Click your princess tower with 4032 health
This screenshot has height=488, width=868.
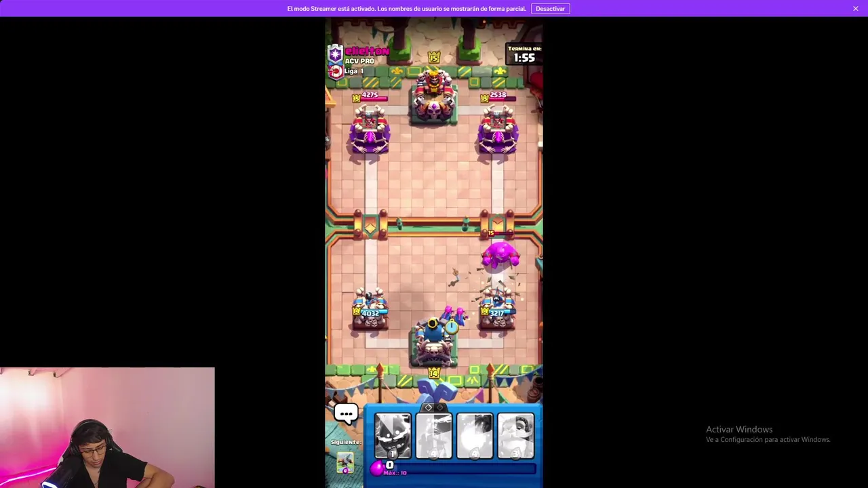pos(370,308)
